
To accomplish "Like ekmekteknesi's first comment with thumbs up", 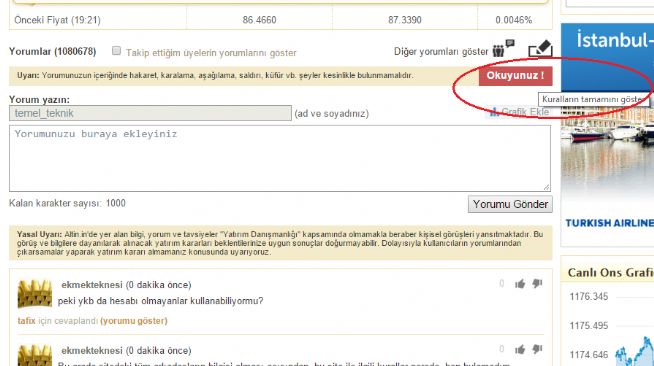I will (520, 284).
